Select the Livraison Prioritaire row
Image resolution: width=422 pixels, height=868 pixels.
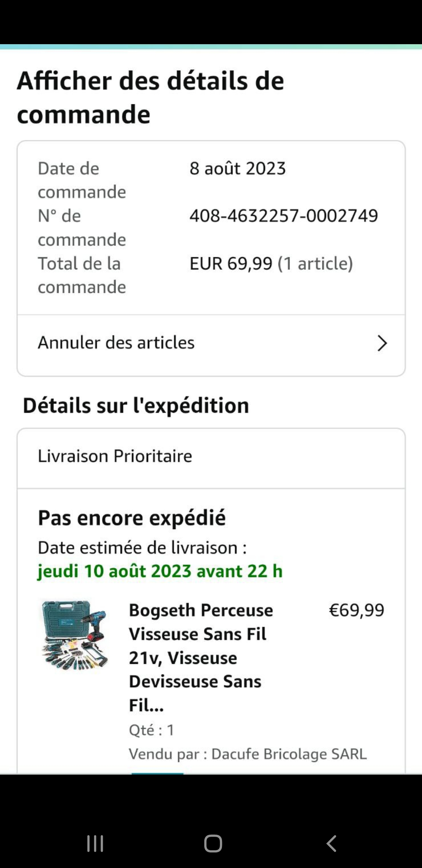pos(115,456)
